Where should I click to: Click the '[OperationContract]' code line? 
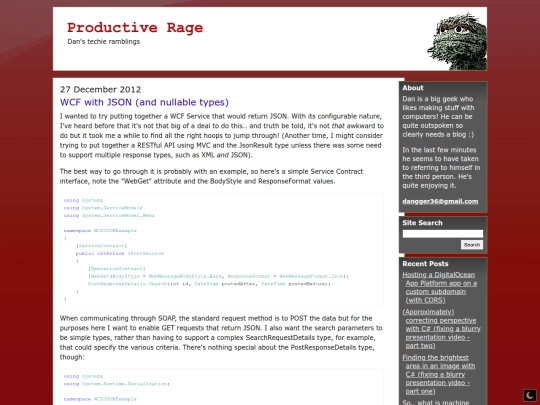[117, 269]
